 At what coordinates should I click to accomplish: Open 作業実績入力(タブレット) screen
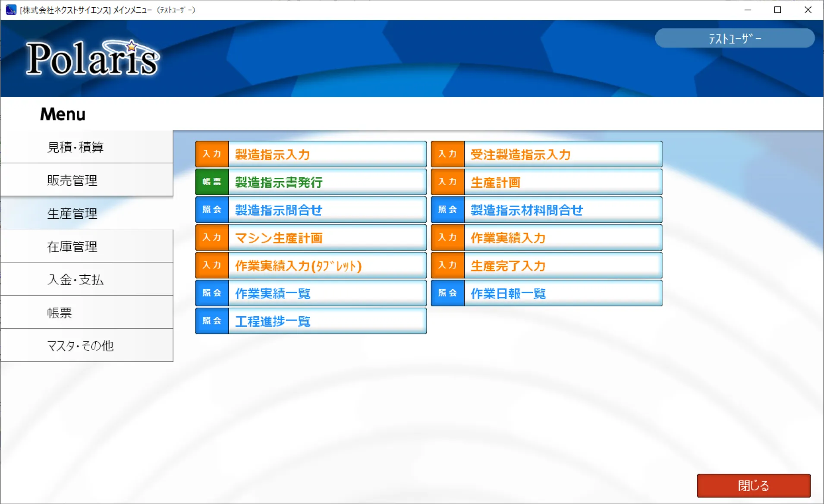coord(311,265)
